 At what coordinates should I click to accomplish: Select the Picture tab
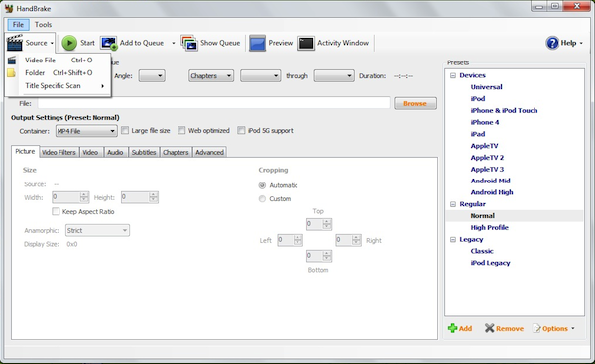point(25,151)
